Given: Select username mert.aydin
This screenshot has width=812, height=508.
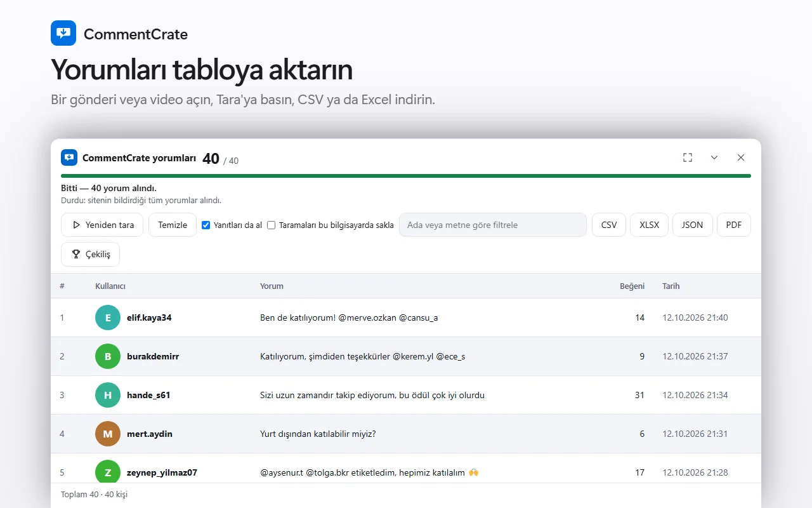Looking at the screenshot, I should (x=150, y=434).
